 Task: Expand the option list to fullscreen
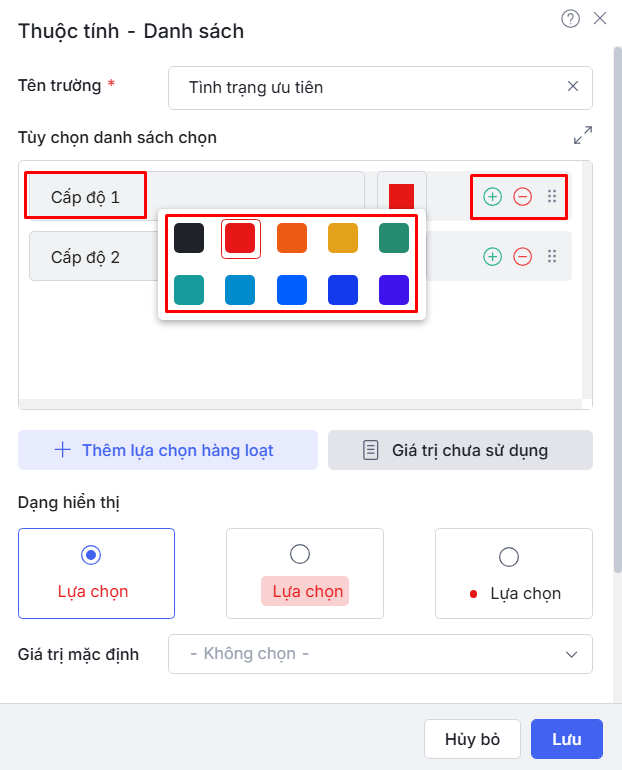point(582,135)
